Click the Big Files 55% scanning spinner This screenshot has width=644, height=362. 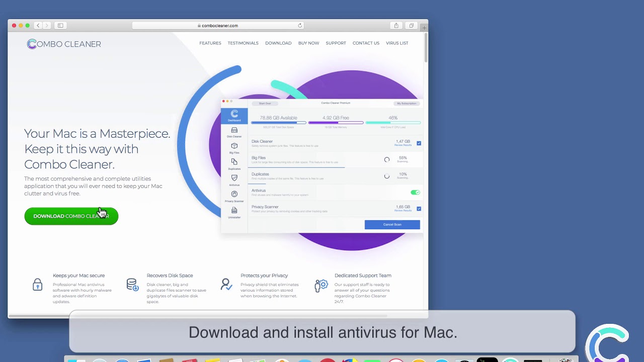[387, 160]
